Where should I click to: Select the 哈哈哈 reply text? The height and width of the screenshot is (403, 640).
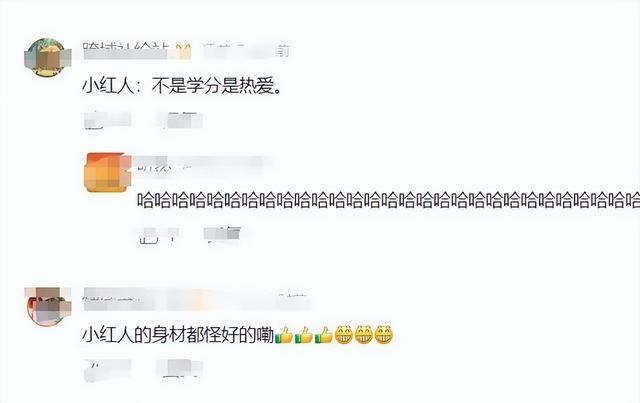coord(388,201)
